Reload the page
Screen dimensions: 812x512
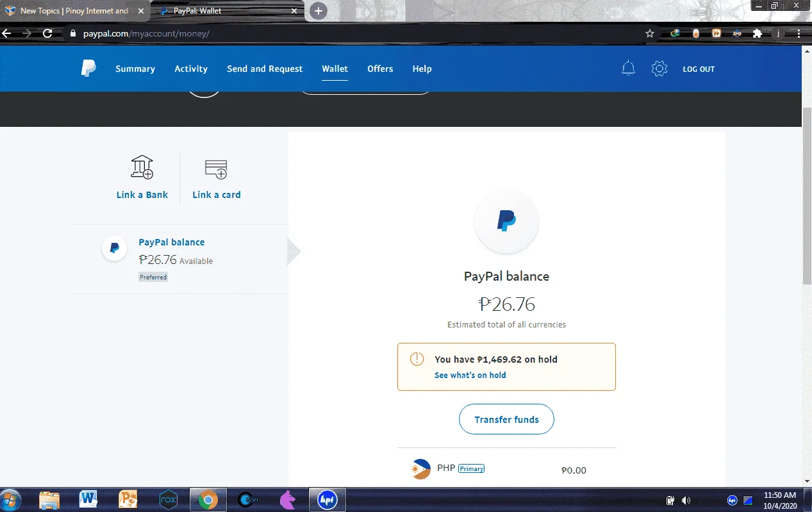tap(47, 33)
